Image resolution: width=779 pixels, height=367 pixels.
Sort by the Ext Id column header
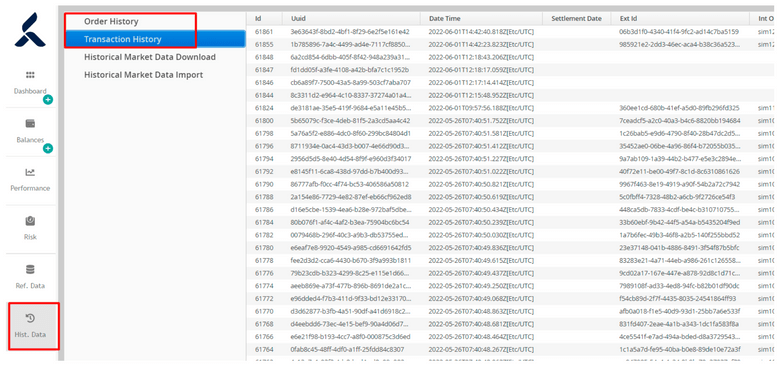(x=681, y=18)
